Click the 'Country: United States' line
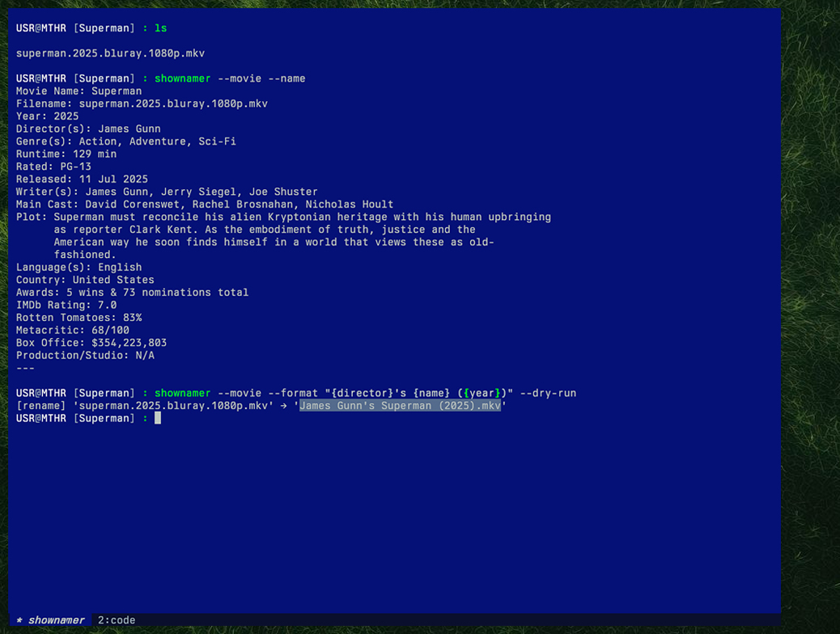The height and width of the screenshot is (634, 840). click(85, 280)
